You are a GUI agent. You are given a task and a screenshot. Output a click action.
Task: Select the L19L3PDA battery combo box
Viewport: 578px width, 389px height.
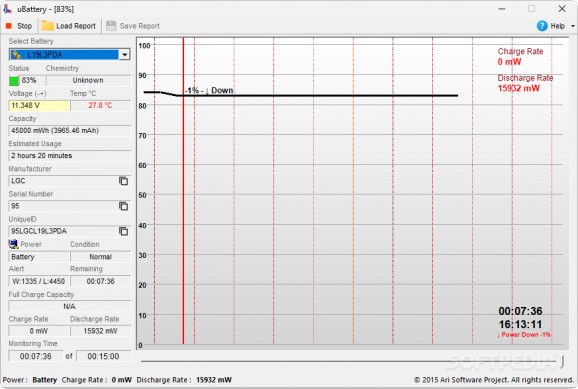pos(69,55)
